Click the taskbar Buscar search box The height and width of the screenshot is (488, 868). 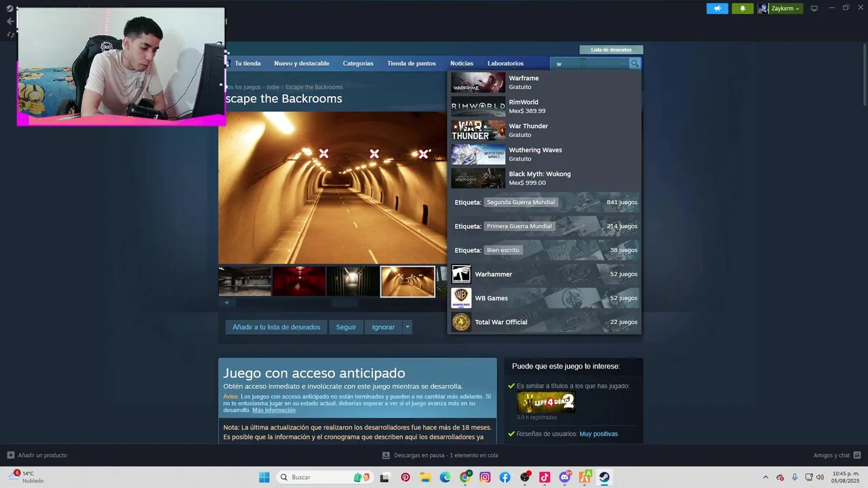pos(323,477)
